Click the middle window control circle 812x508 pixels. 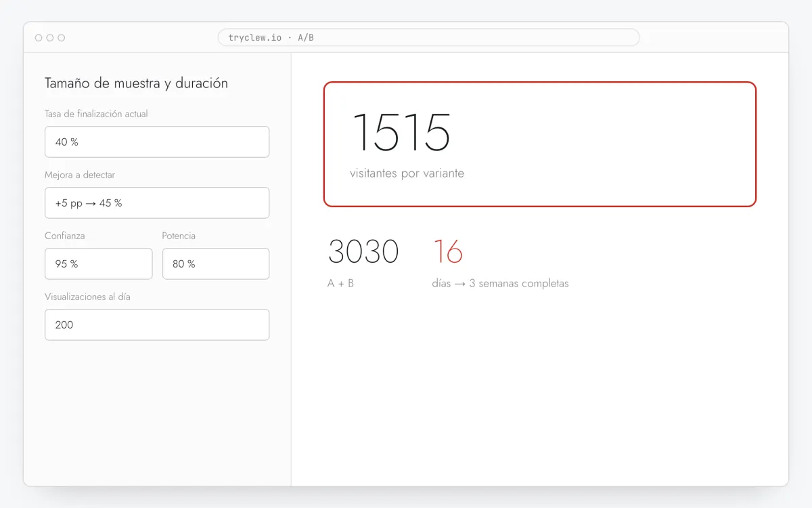(50, 38)
